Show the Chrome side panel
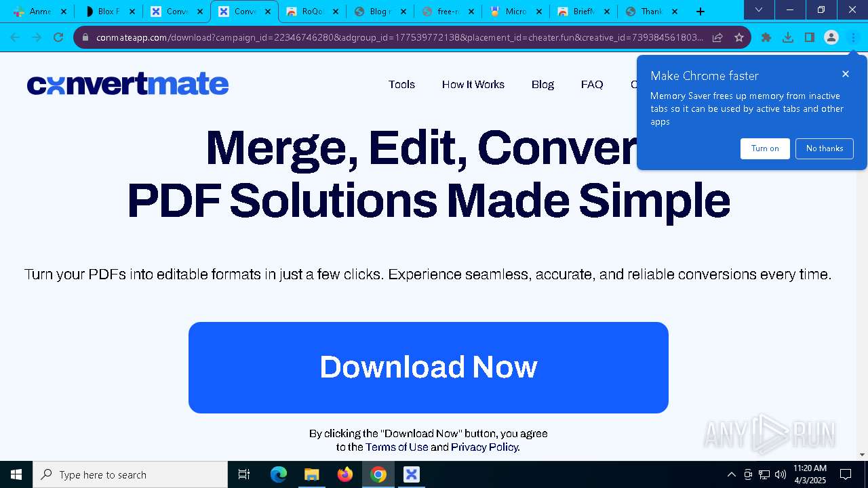Screen dimensions: 868x488 (810, 37)
